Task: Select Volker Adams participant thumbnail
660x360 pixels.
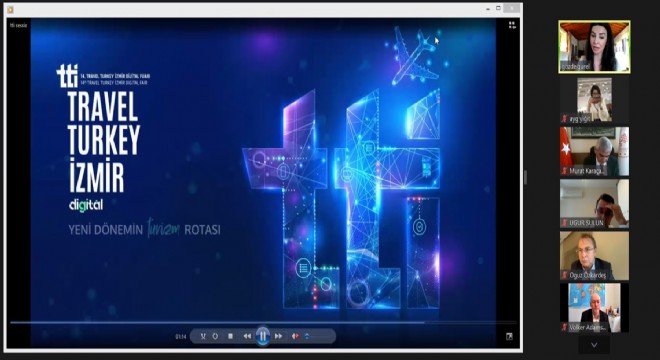Action: (x=594, y=308)
